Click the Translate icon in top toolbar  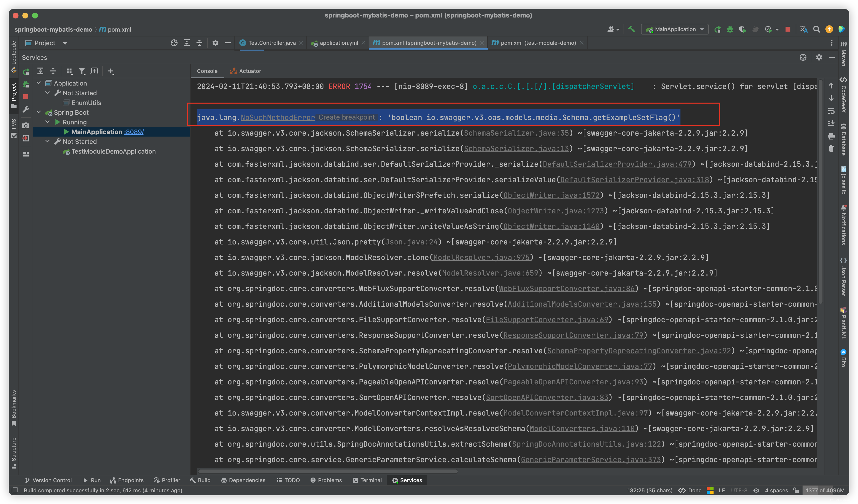[x=804, y=29]
